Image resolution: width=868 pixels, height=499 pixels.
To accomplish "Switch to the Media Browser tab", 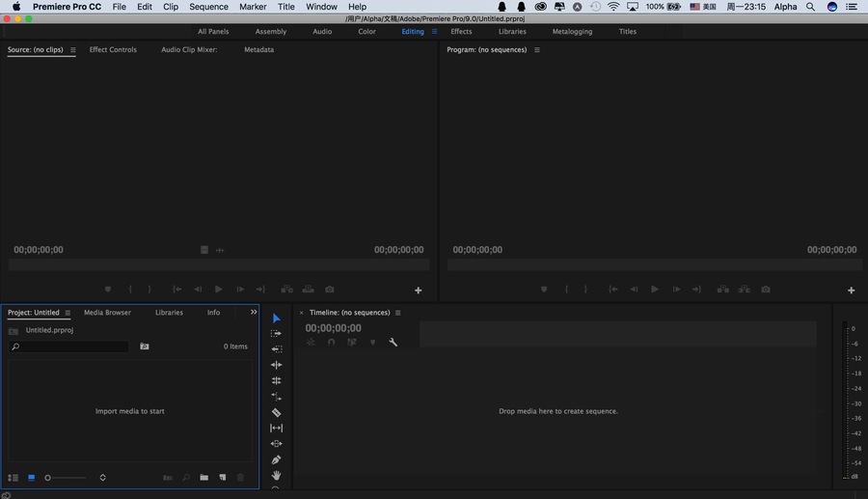I will coord(107,313).
